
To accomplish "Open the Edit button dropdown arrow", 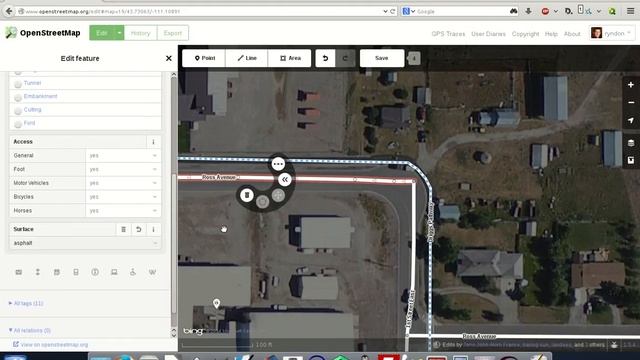I will 119,33.
